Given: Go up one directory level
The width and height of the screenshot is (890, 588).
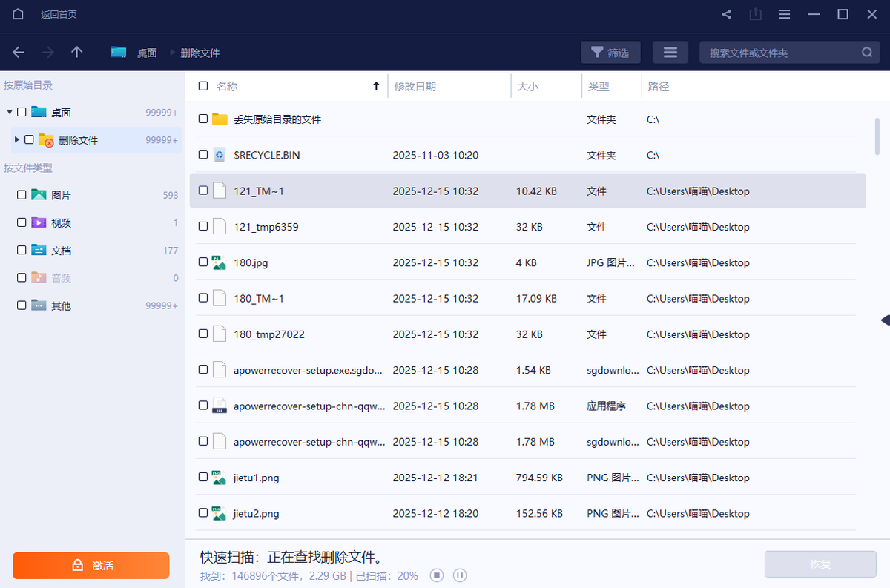Looking at the screenshot, I should click(76, 53).
